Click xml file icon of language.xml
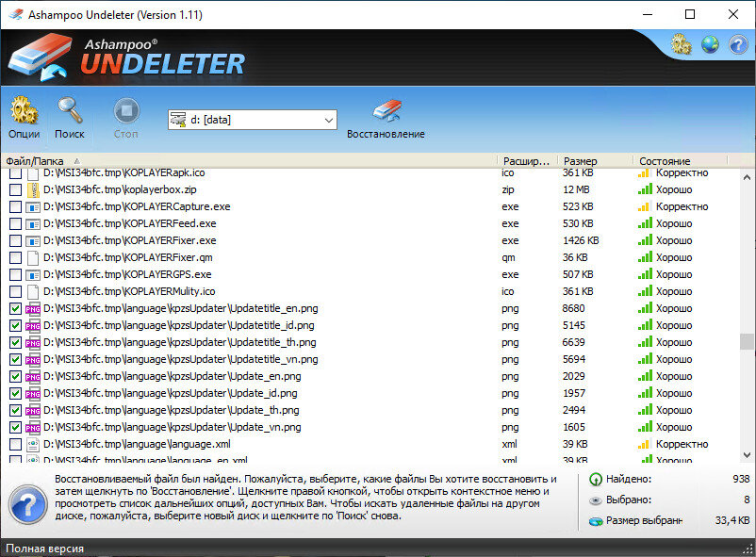 point(33,444)
